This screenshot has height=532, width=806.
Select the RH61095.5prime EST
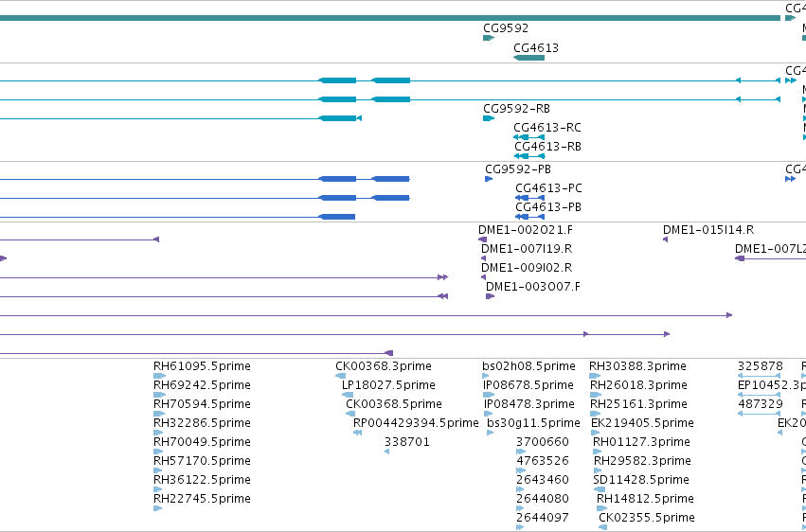click(159, 376)
